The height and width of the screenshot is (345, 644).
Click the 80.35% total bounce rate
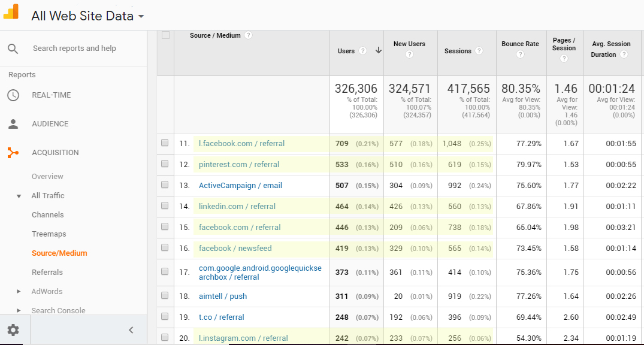click(x=521, y=88)
